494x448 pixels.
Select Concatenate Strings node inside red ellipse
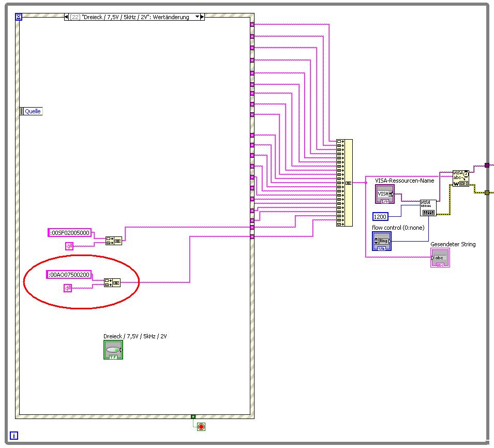(112, 283)
